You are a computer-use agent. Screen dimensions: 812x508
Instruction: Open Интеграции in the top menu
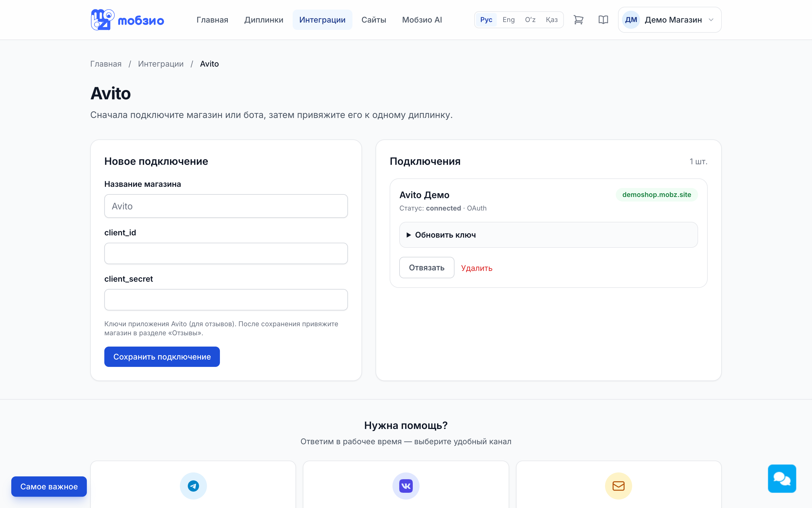[x=322, y=20]
